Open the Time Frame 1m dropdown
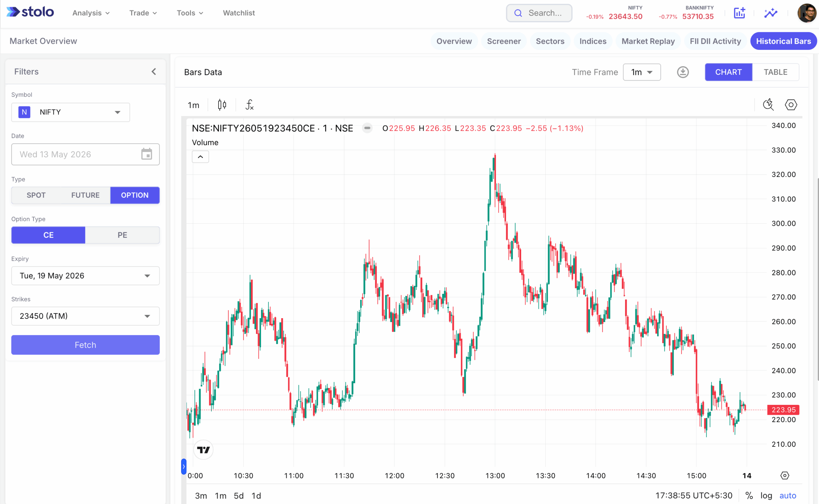The width and height of the screenshot is (819, 504). tap(641, 72)
